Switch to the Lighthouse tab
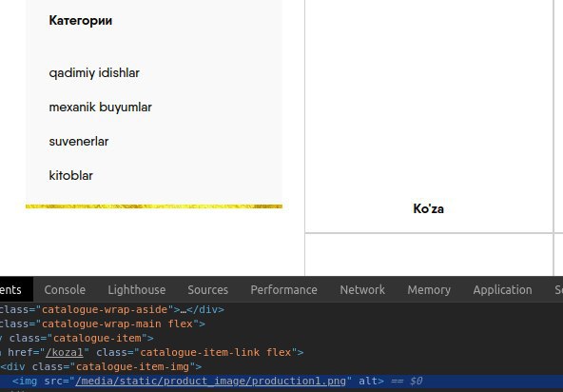 [136, 289]
